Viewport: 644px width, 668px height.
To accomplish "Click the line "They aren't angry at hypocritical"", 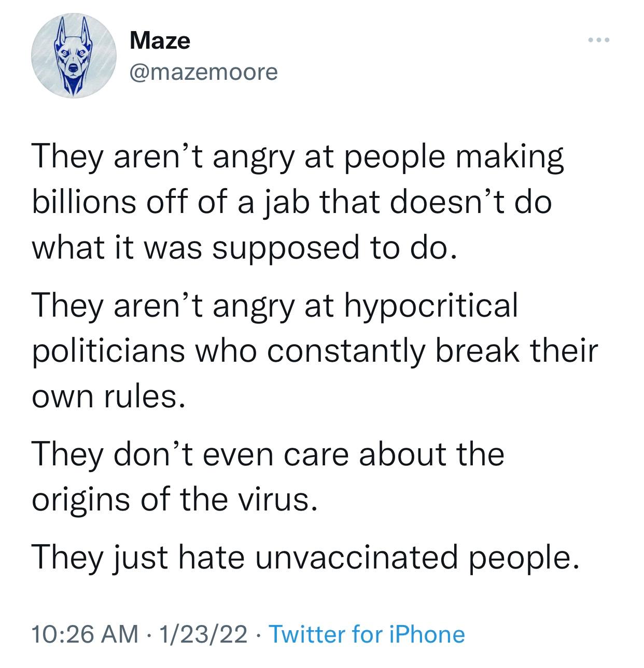I will [x=275, y=306].
